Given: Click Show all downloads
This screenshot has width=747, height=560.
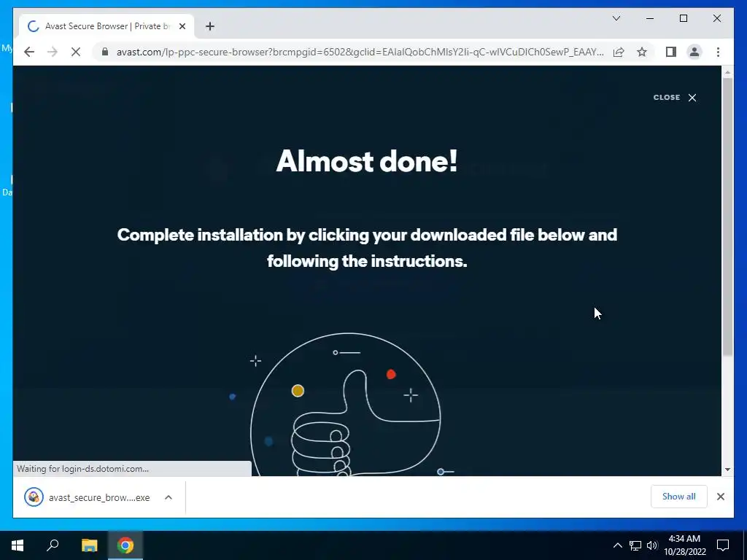Looking at the screenshot, I should pos(679,497).
